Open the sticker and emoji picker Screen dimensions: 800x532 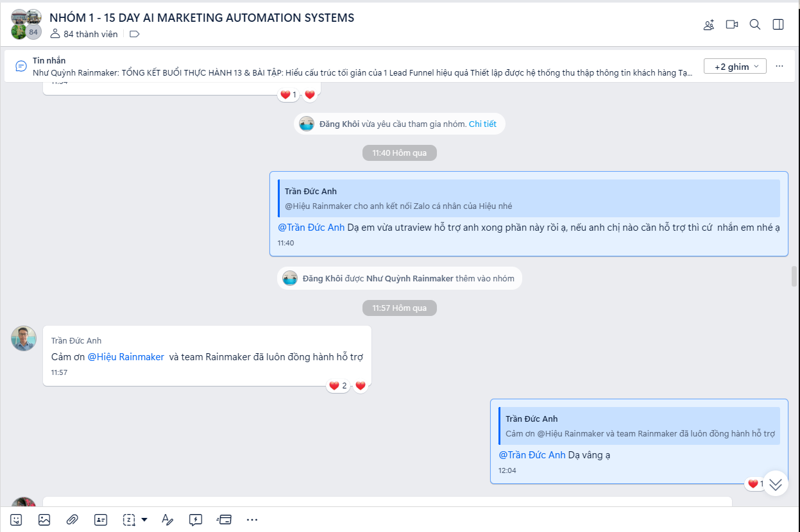click(x=16, y=520)
